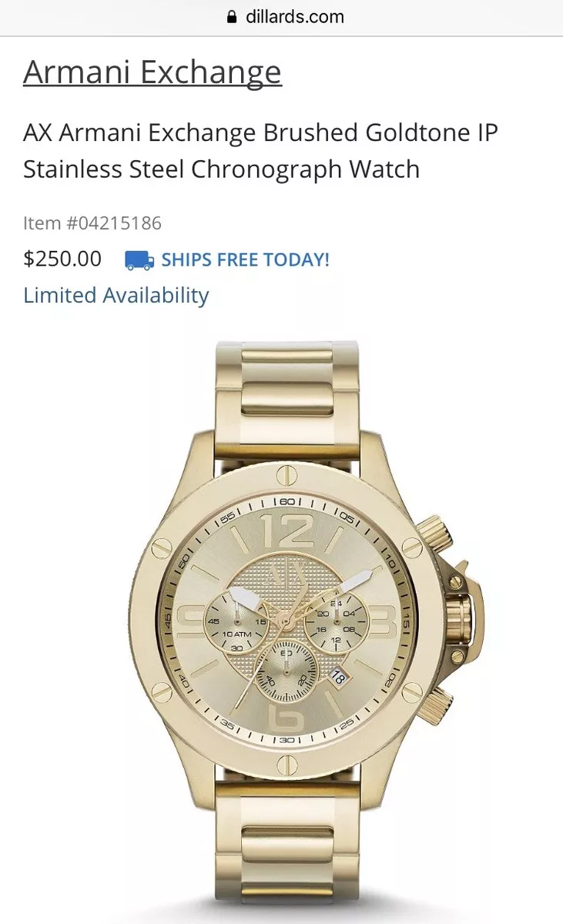Click the product title mentioning Chronograph Watch

tap(260, 151)
